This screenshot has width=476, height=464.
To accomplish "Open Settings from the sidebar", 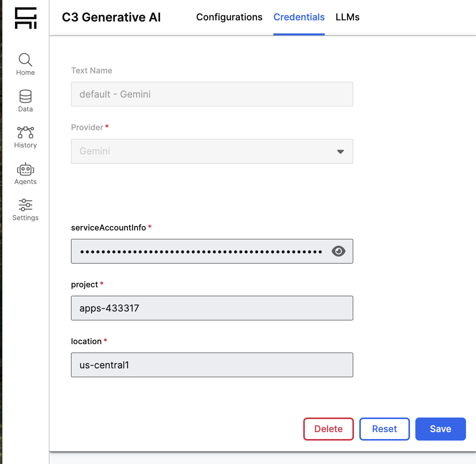I will pos(25,210).
